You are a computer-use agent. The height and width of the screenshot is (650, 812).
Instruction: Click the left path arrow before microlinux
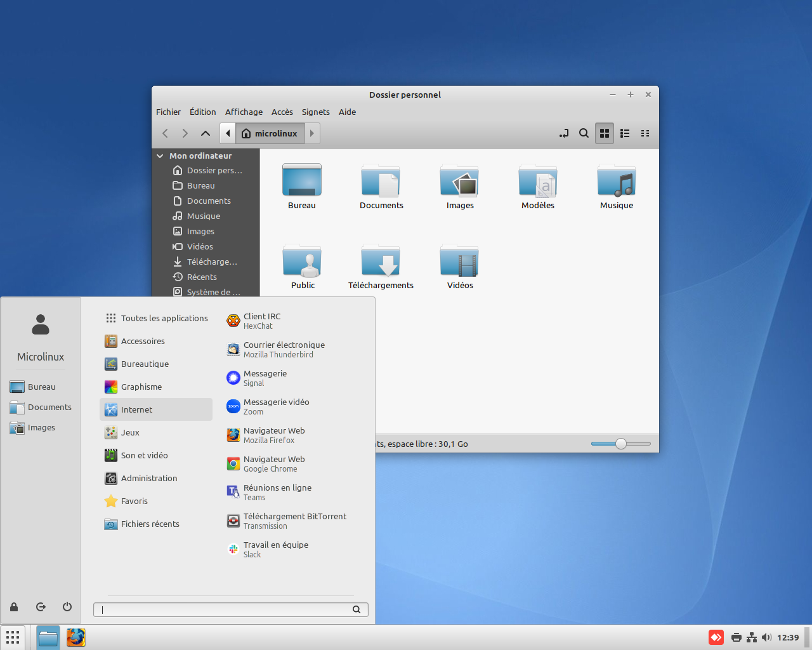(x=228, y=133)
